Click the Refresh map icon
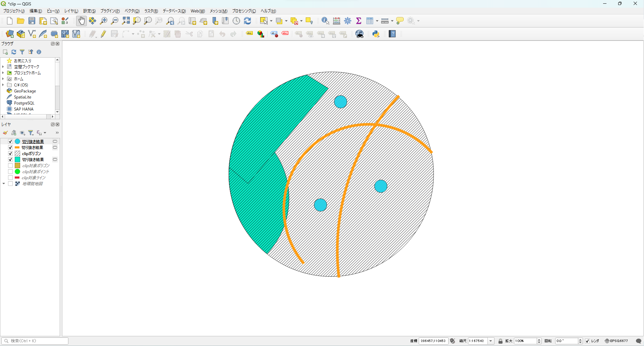This screenshot has width=644, height=346. click(x=247, y=21)
